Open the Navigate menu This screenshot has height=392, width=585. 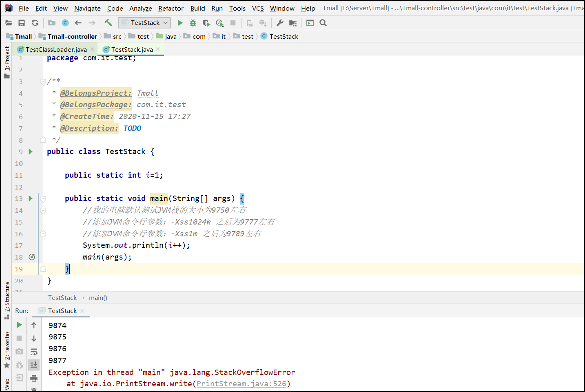[x=87, y=8]
